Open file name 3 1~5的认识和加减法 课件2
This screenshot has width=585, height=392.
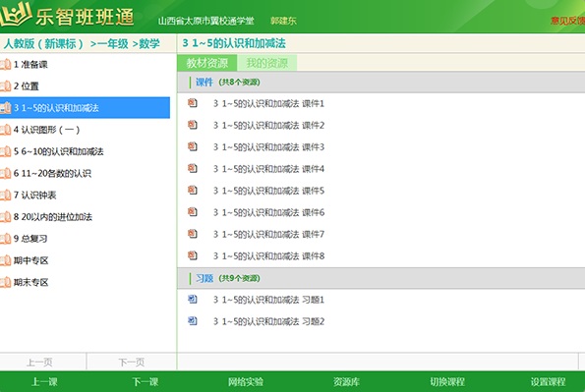point(268,126)
